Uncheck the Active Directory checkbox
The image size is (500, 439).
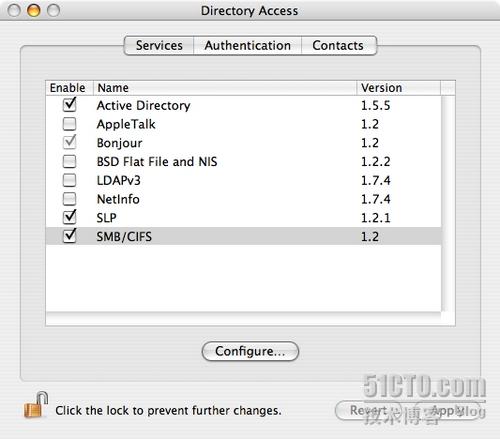69,105
